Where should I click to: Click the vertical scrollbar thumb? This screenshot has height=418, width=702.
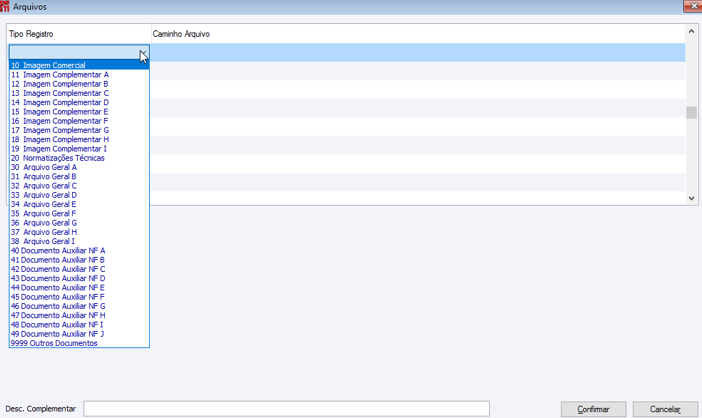click(x=691, y=112)
